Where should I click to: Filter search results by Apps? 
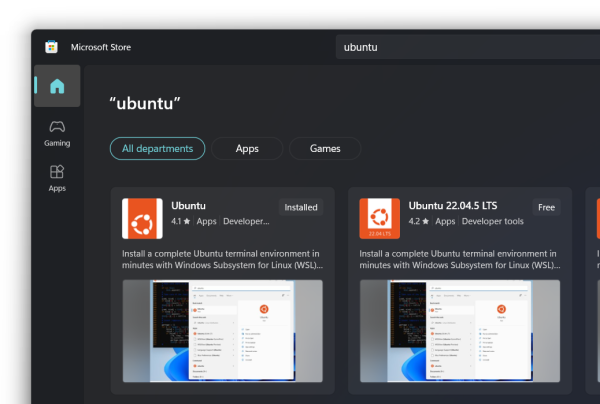click(247, 149)
